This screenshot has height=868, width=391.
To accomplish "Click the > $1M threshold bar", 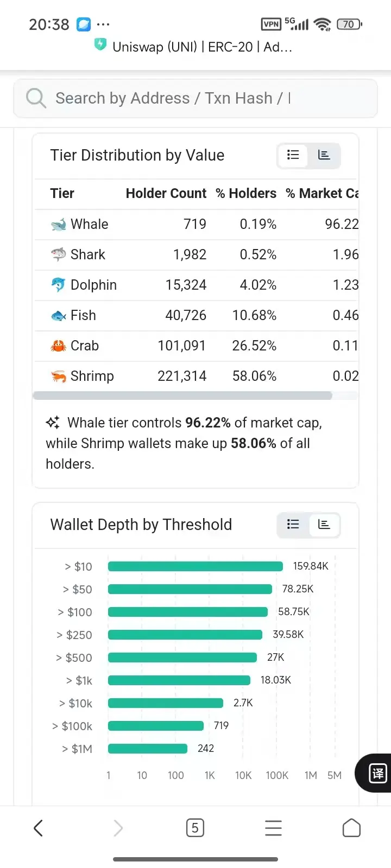I will click(x=148, y=749).
